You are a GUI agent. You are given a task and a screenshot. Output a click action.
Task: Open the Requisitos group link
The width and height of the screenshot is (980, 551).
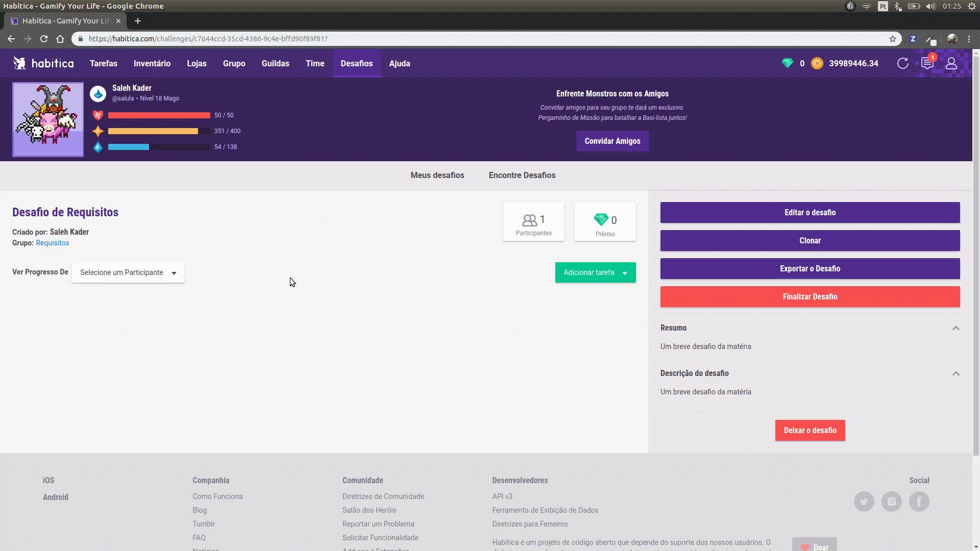click(x=53, y=243)
